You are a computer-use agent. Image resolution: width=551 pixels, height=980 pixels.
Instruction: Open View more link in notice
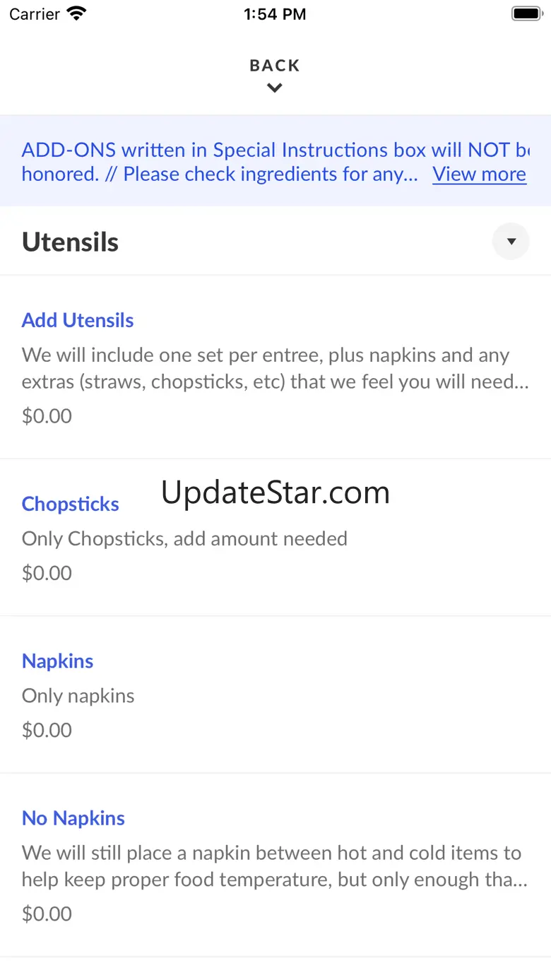coord(480,174)
